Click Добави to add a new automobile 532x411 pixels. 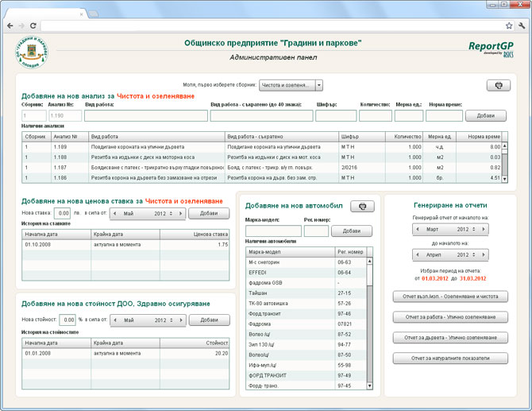pyautogui.click(x=352, y=231)
